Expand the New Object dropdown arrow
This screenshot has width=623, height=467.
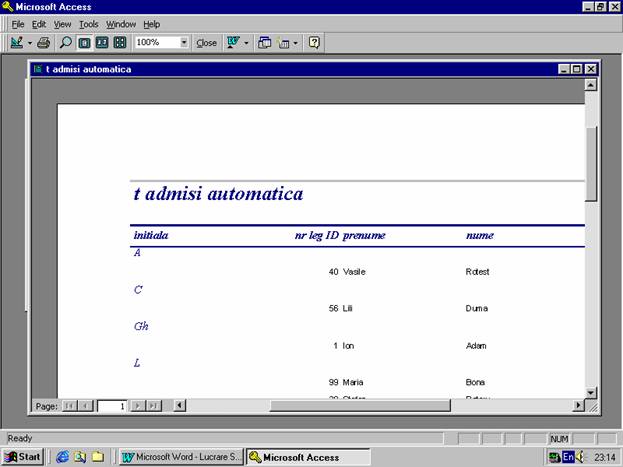point(296,43)
